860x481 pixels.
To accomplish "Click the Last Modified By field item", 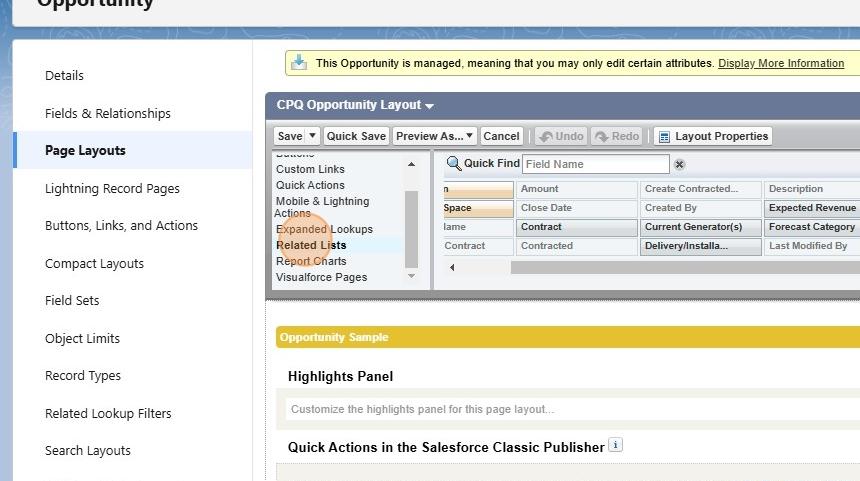I will (812, 246).
